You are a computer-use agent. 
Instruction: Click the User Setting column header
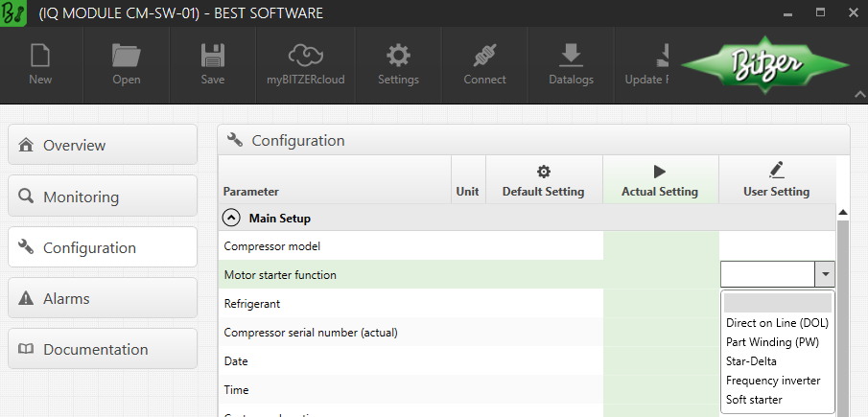pos(777,180)
